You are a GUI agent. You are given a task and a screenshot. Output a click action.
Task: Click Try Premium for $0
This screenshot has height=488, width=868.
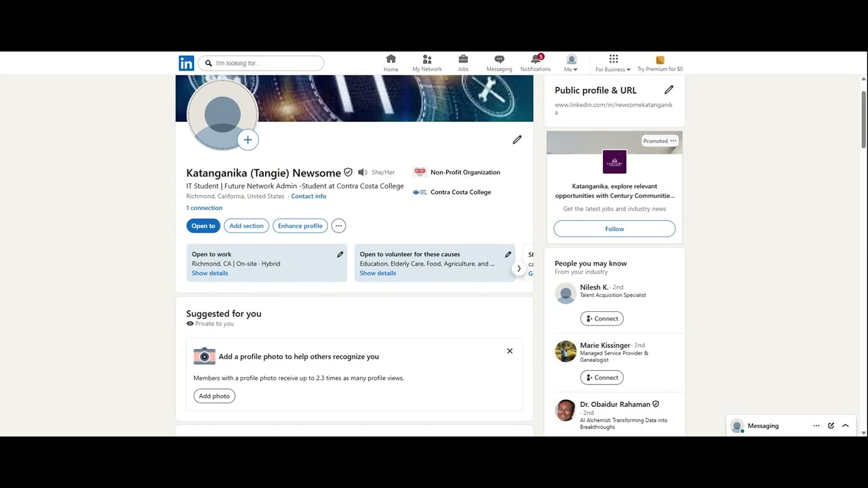tap(660, 63)
